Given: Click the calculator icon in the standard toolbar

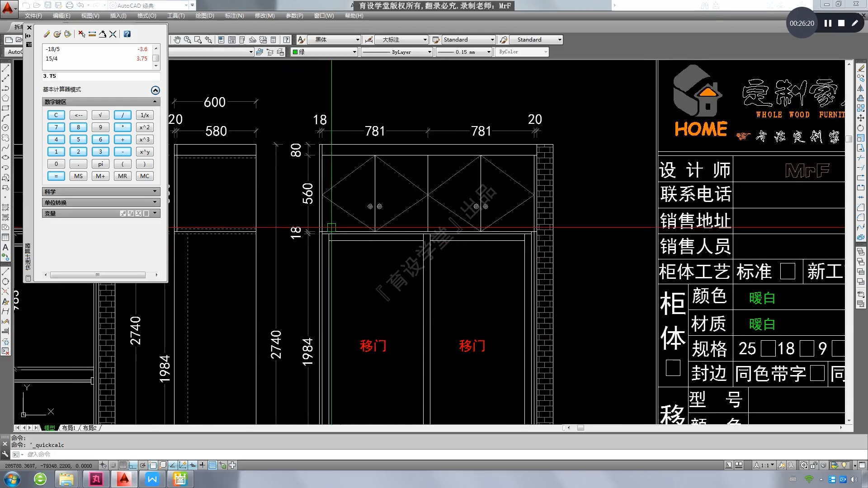Looking at the screenshot, I should pyautogui.click(x=274, y=40).
